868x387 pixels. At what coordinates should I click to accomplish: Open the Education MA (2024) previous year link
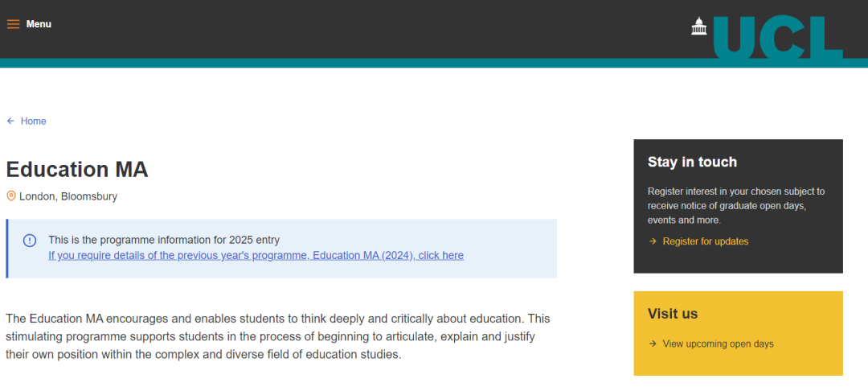(256, 256)
